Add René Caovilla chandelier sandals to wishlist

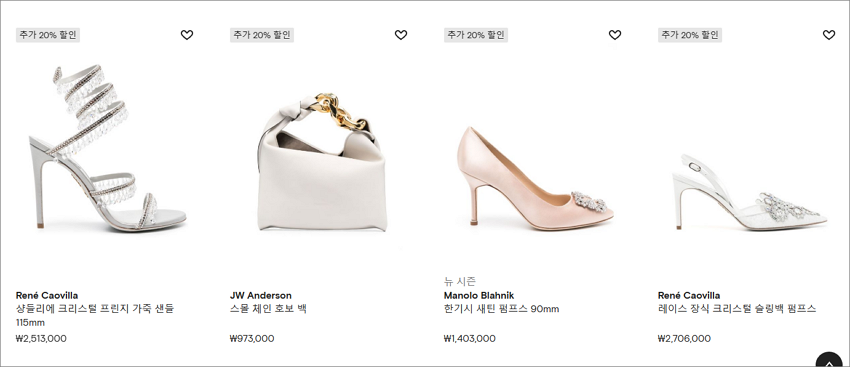coord(186,35)
